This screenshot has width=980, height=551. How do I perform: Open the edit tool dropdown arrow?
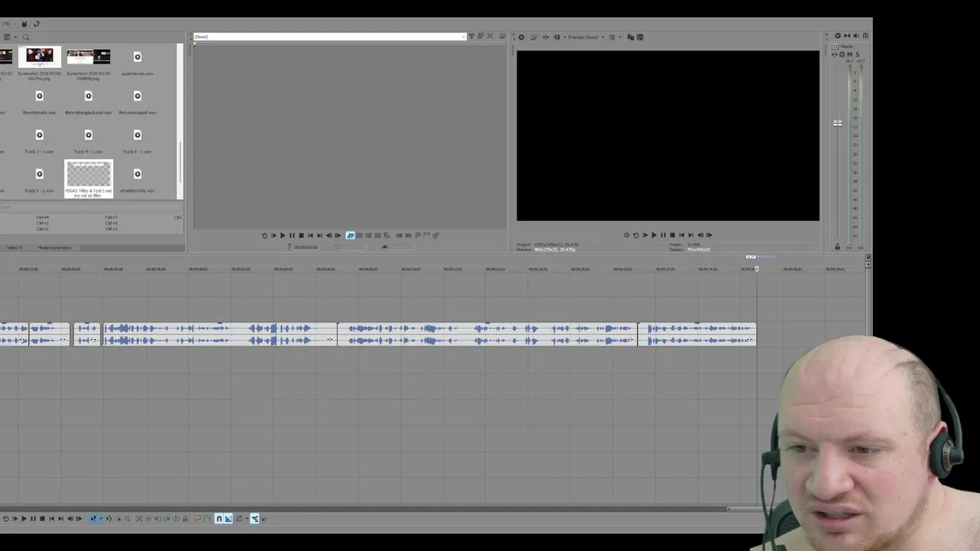point(101,519)
